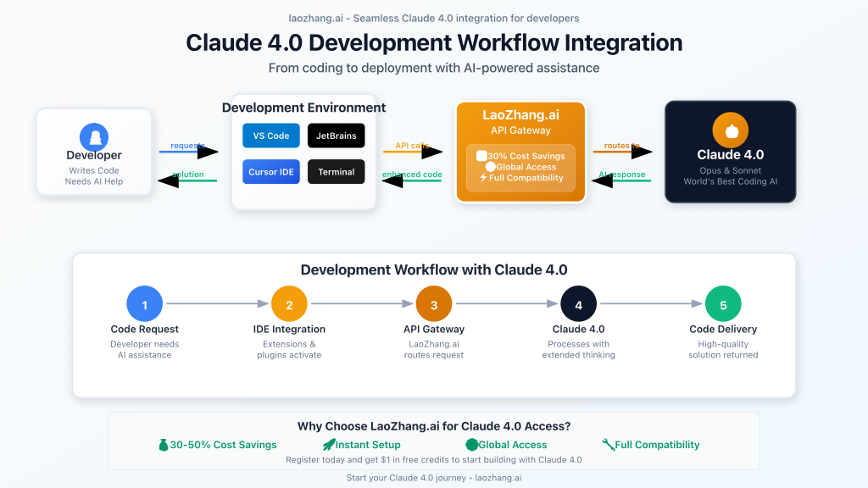Click the orange Claude 4.0 logo icon
The width and height of the screenshot is (868, 488).
(730, 130)
